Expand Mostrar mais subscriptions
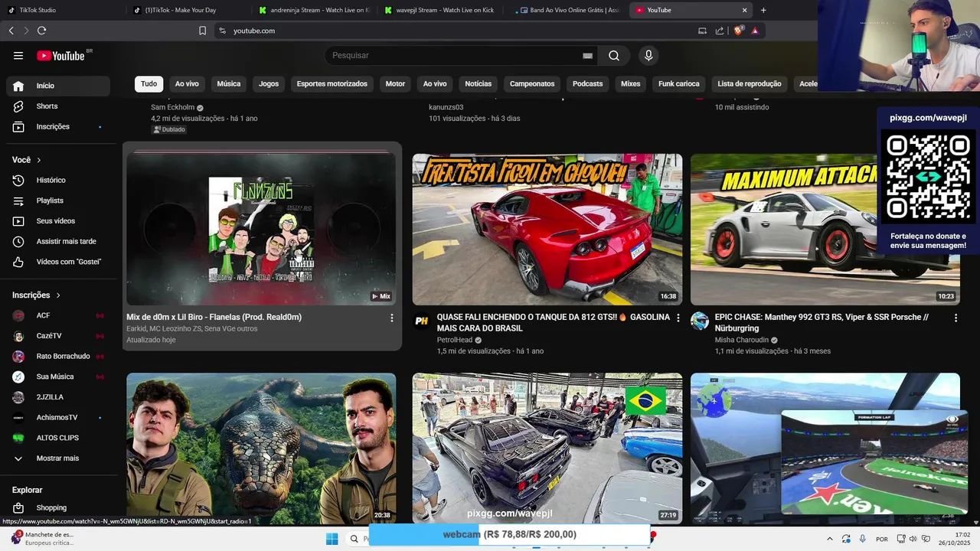Image resolution: width=980 pixels, height=551 pixels. [58, 458]
